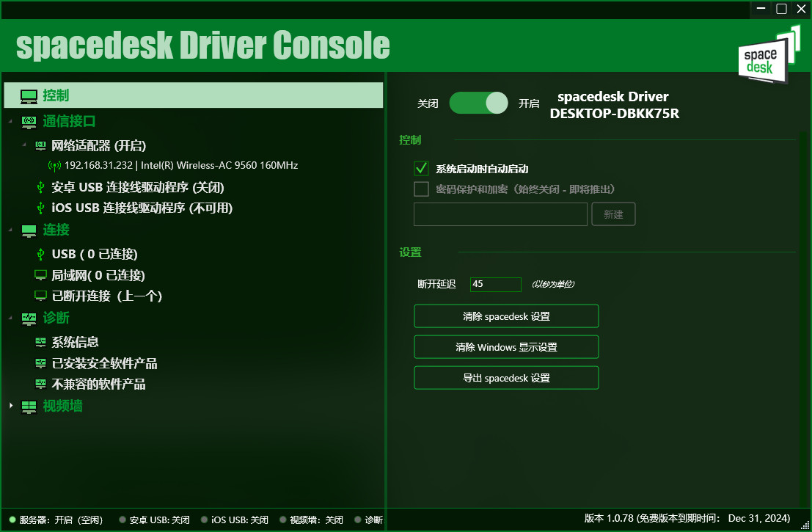Select 安卓 USB 连接线驱动程序 (关闭)

pyautogui.click(x=138, y=188)
